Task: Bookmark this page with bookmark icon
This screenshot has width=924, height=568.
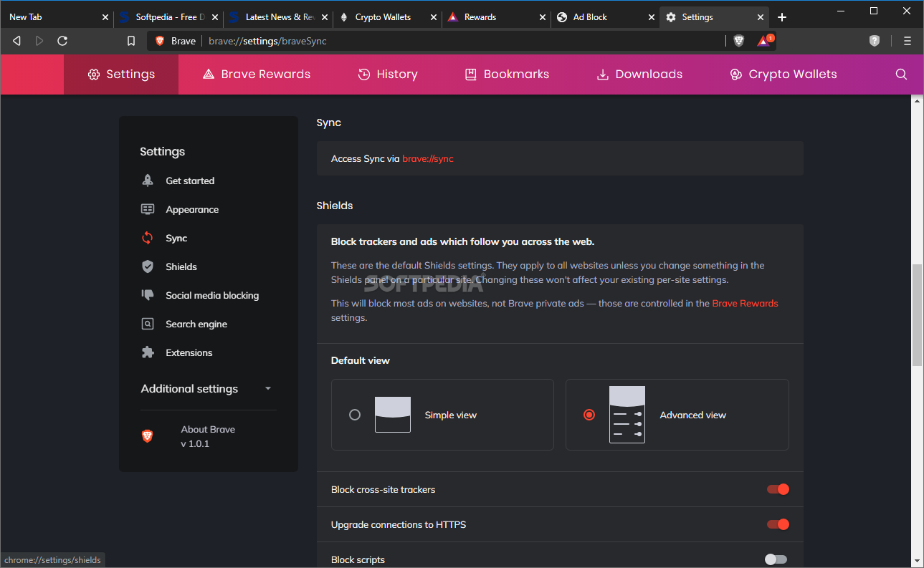Action: (x=131, y=41)
